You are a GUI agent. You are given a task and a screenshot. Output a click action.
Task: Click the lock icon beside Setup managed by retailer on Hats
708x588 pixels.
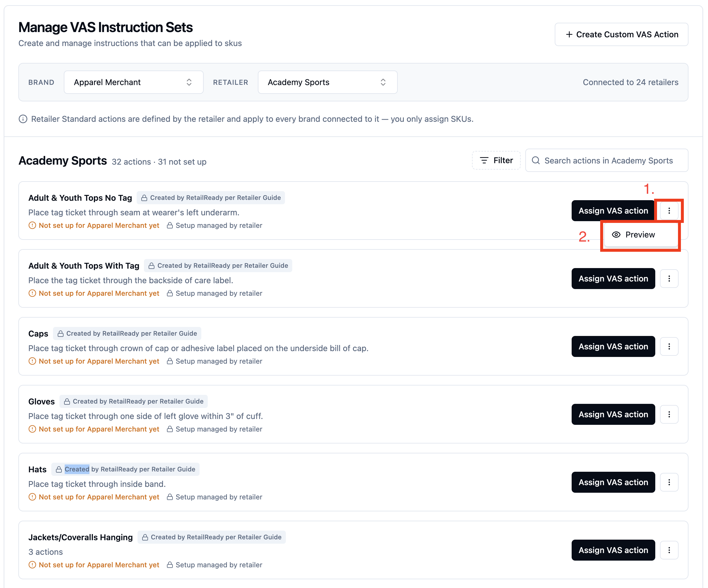pyautogui.click(x=170, y=497)
